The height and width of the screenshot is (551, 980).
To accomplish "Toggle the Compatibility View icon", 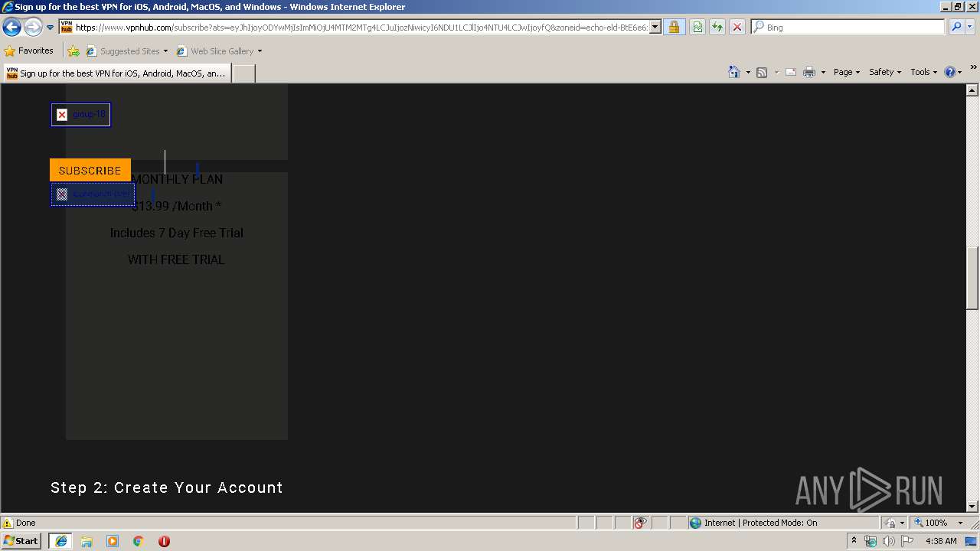I will [697, 28].
